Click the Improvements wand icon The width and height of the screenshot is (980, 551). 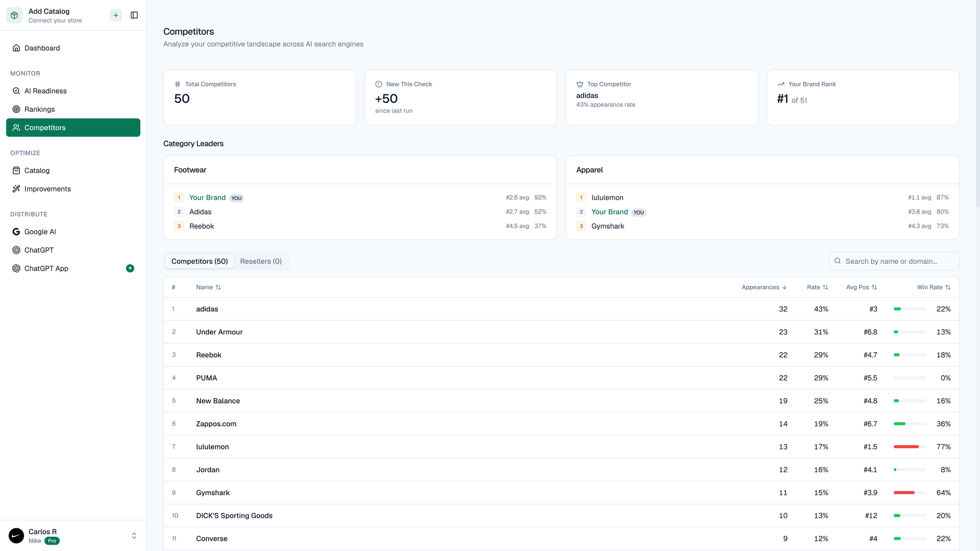click(16, 189)
